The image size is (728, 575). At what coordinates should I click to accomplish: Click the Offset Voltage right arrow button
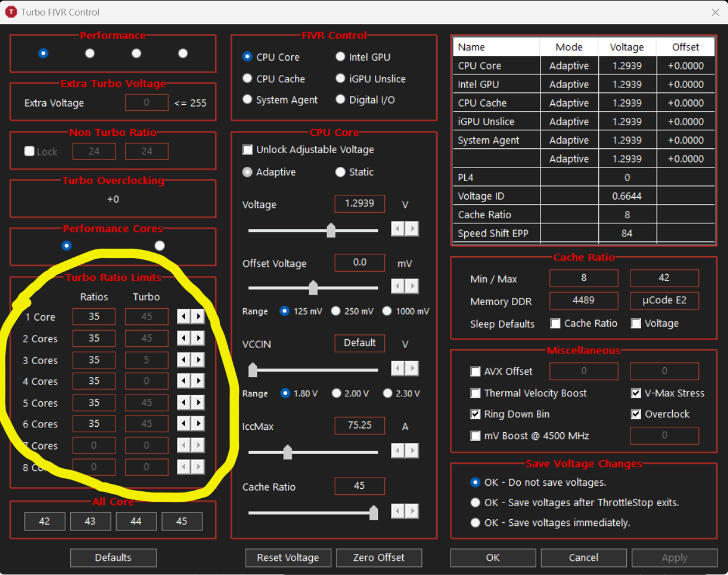412,287
